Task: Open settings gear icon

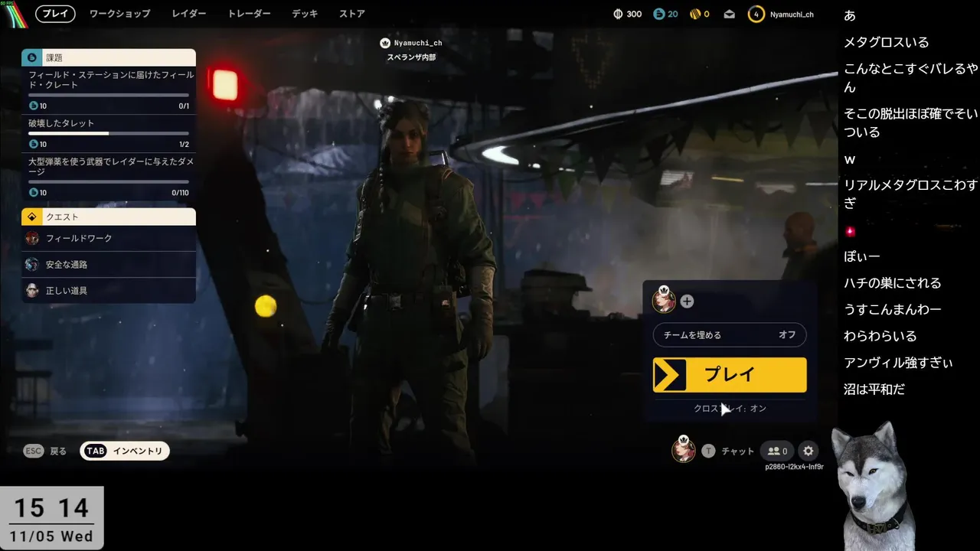Action: 808,452
